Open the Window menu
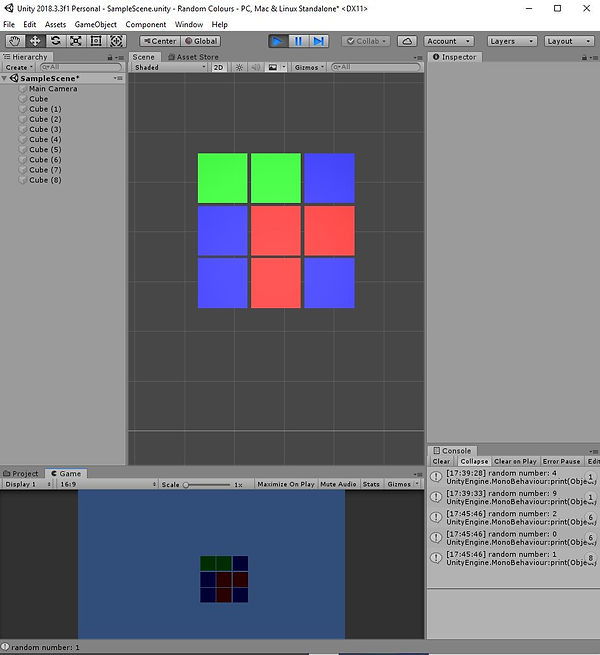 [189, 25]
